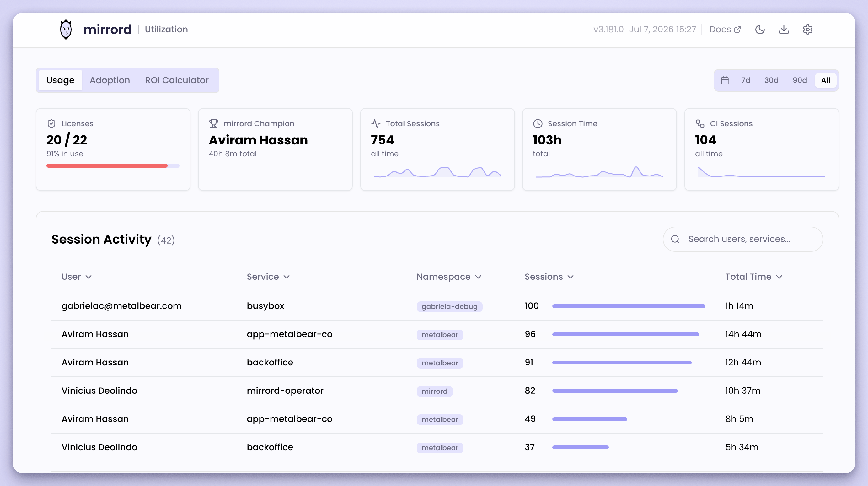Click the Licenses shield icon
868x486 pixels.
[51, 124]
